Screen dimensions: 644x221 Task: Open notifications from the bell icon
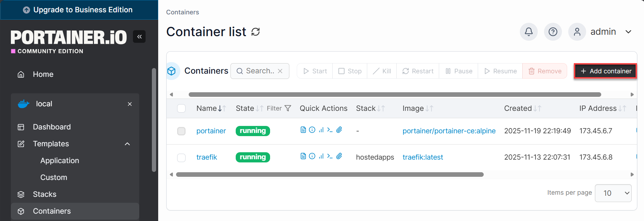[529, 32]
